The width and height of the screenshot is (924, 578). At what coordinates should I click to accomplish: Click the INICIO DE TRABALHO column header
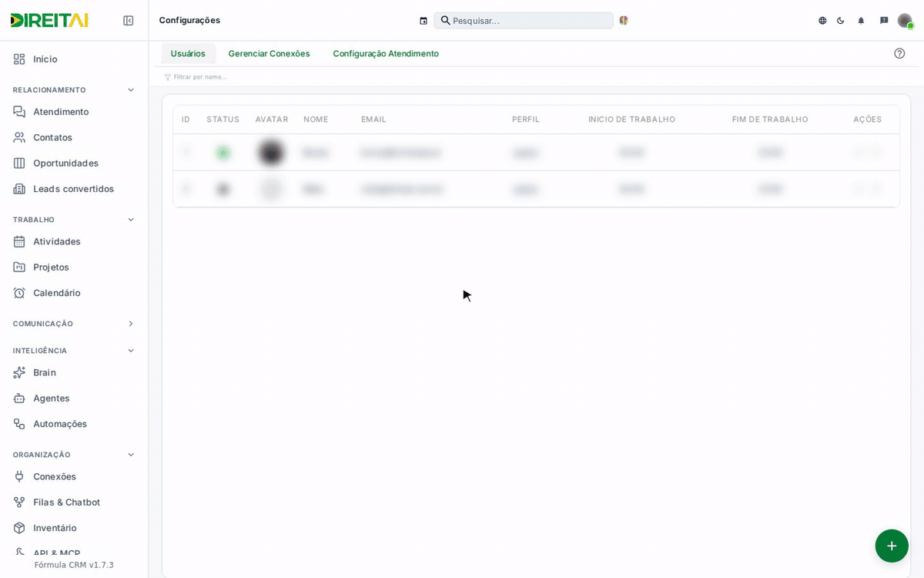click(631, 119)
